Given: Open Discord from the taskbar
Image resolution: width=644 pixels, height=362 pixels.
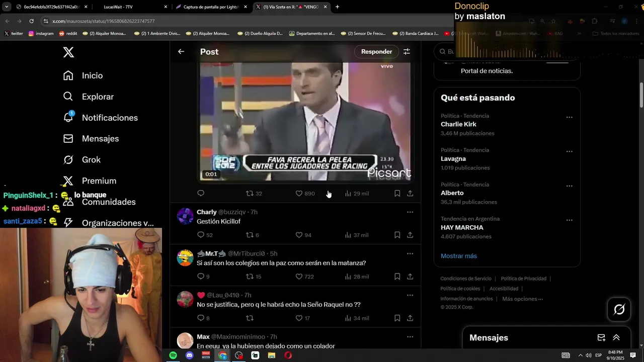Looking at the screenshot, I should coord(190,355).
